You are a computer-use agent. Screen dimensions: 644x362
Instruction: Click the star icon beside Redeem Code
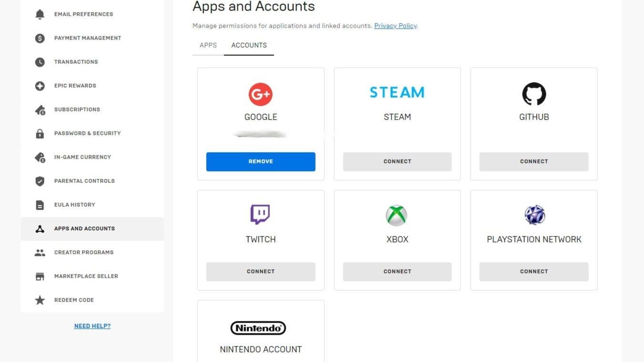pos(40,300)
